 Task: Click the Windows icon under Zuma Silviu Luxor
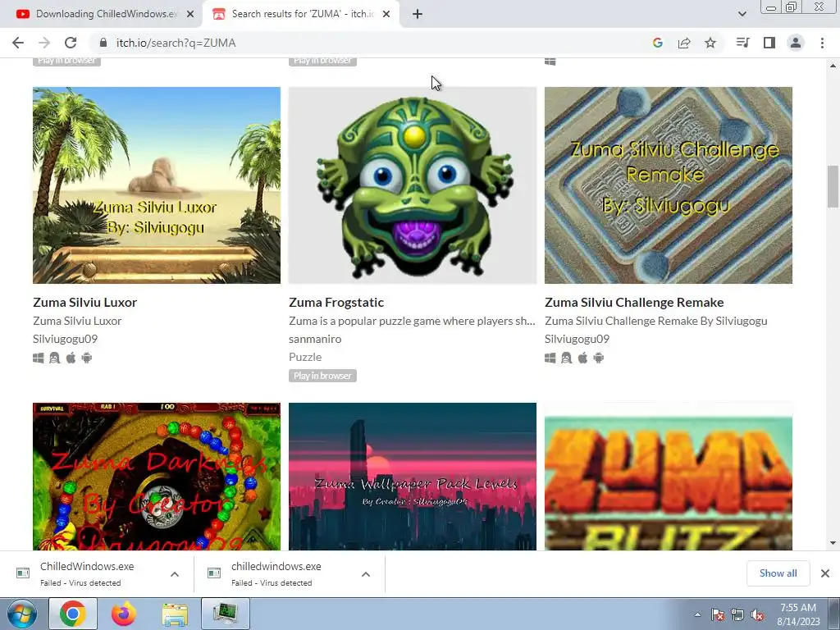[38, 358]
